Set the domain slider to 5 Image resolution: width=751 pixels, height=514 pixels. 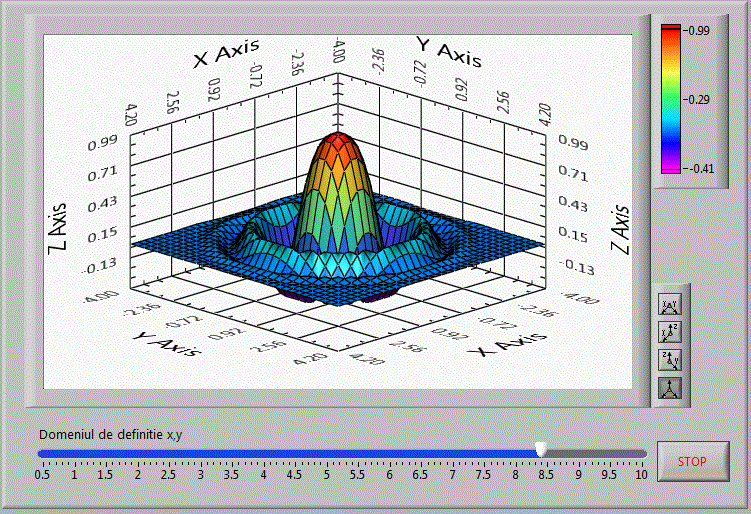click(x=327, y=454)
